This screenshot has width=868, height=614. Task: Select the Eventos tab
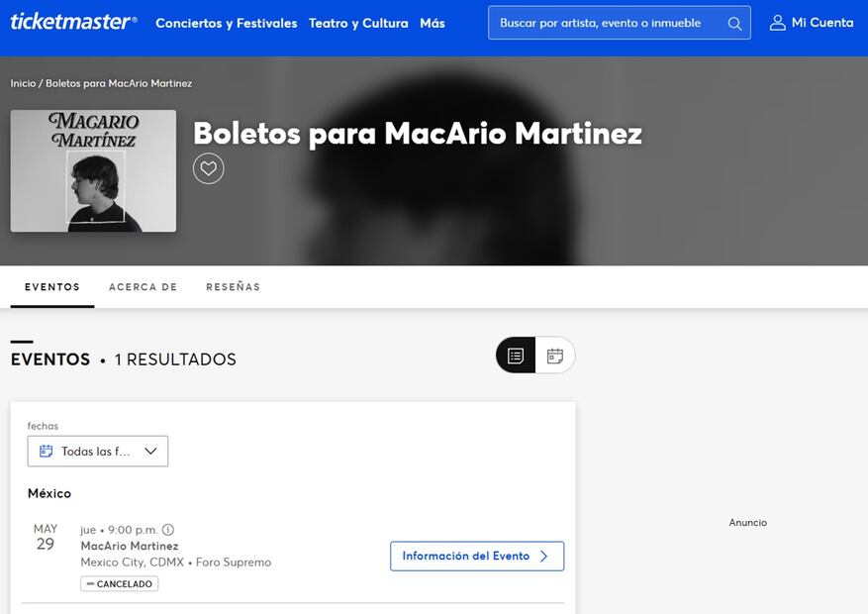tap(52, 287)
